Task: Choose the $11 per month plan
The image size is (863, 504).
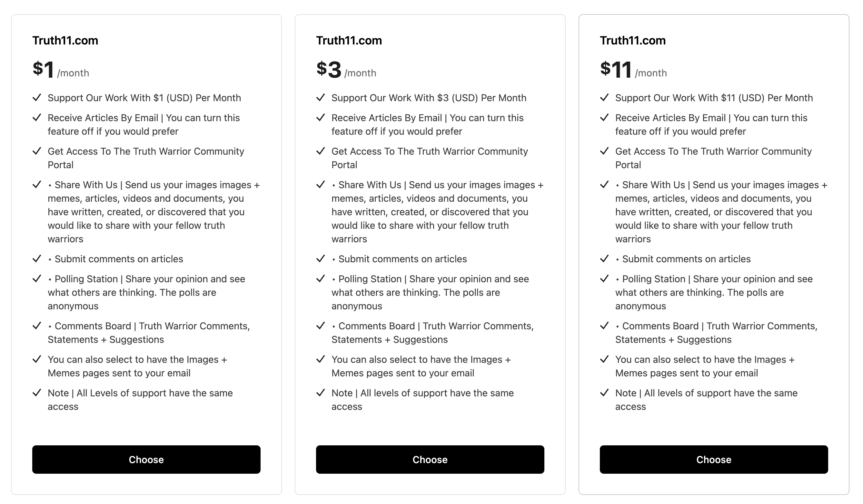Action: pyautogui.click(x=713, y=460)
